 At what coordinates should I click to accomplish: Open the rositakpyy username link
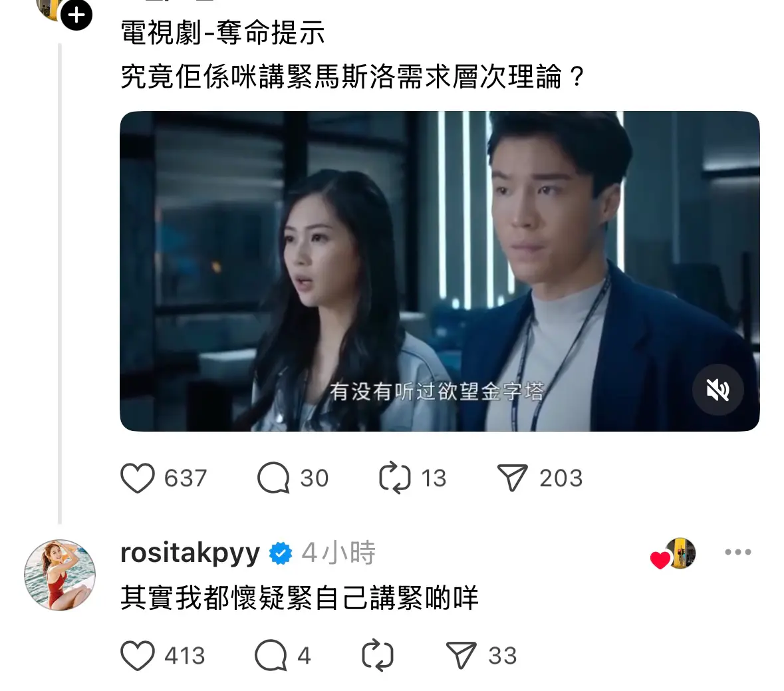coord(190,553)
